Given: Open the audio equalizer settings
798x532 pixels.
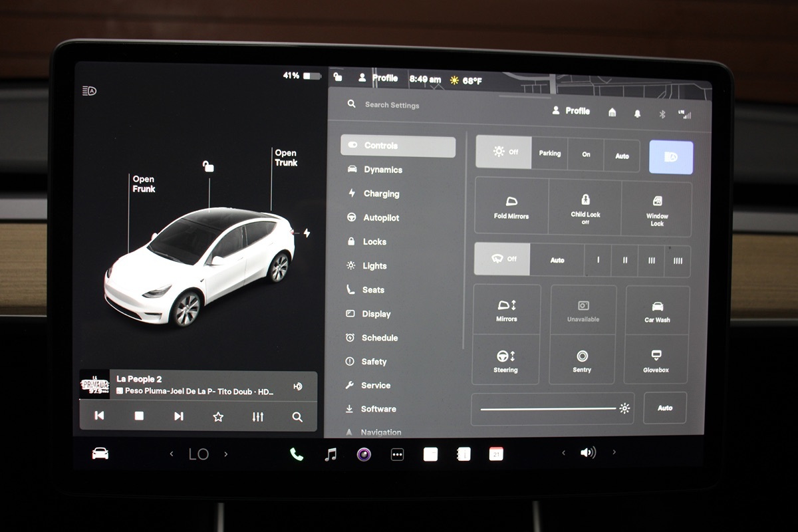Looking at the screenshot, I should pyautogui.click(x=258, y=416).
